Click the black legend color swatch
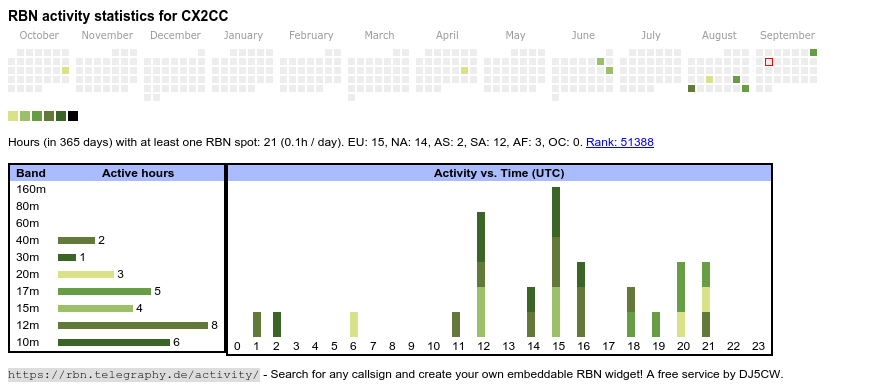The width and height of the screenshot is (870, 390). click(x=73, y=116)
